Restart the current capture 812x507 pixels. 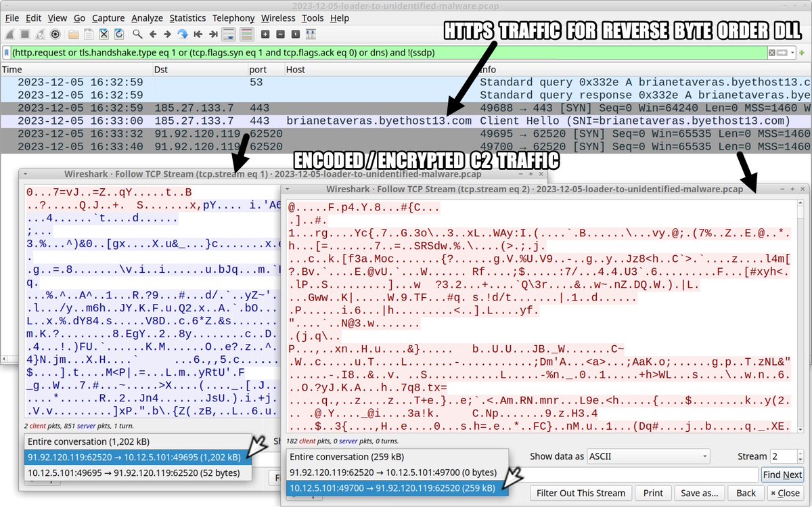pos(40,34)
